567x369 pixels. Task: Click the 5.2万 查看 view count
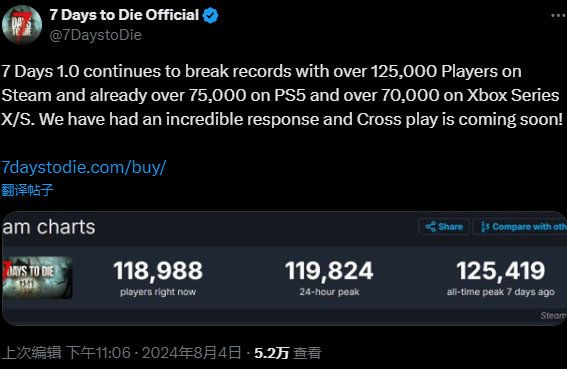(x=287, y=353)
